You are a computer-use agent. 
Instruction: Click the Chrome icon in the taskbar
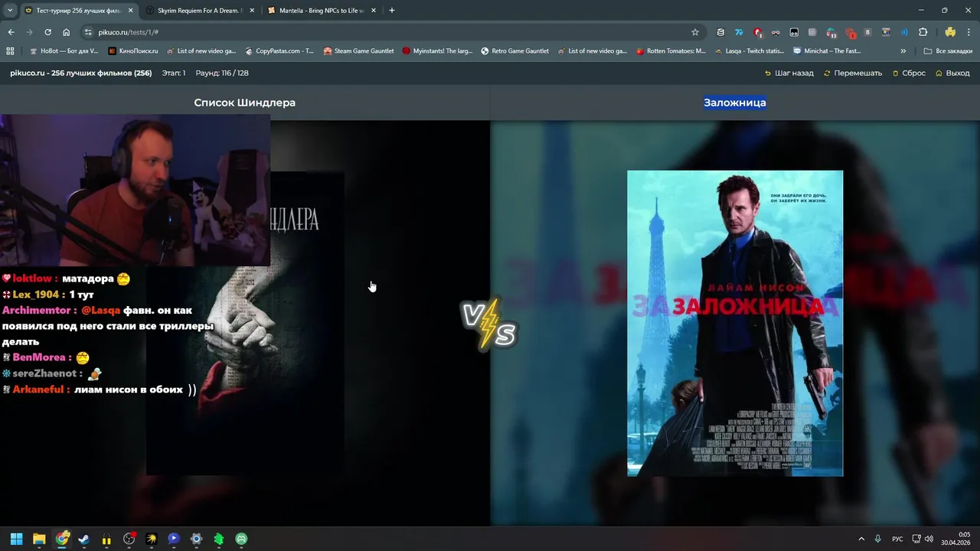[62, 539]
